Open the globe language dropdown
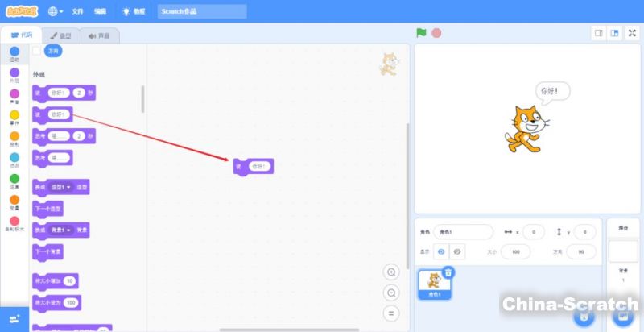The width and height of the screenshot is (644, 332). click(56, 11)
